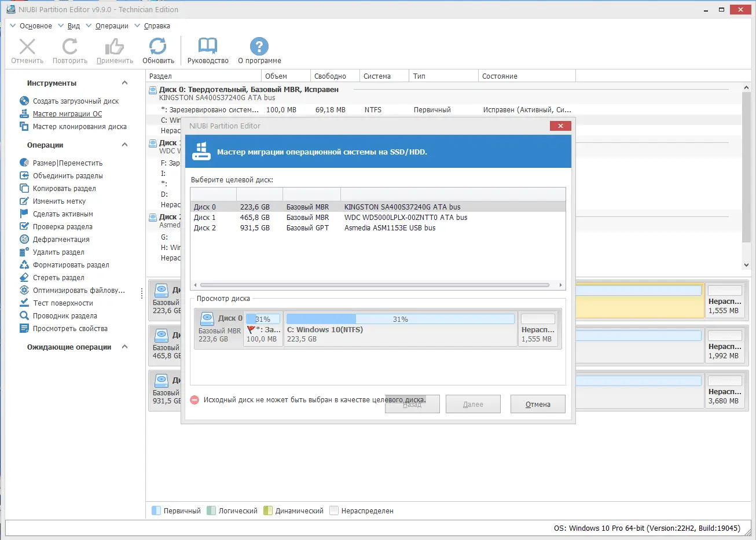This screenshot has width=756, height=540.
Task: Click the Динамический legend color swatch
Action: pyautogui.click(x=268, y=510)
